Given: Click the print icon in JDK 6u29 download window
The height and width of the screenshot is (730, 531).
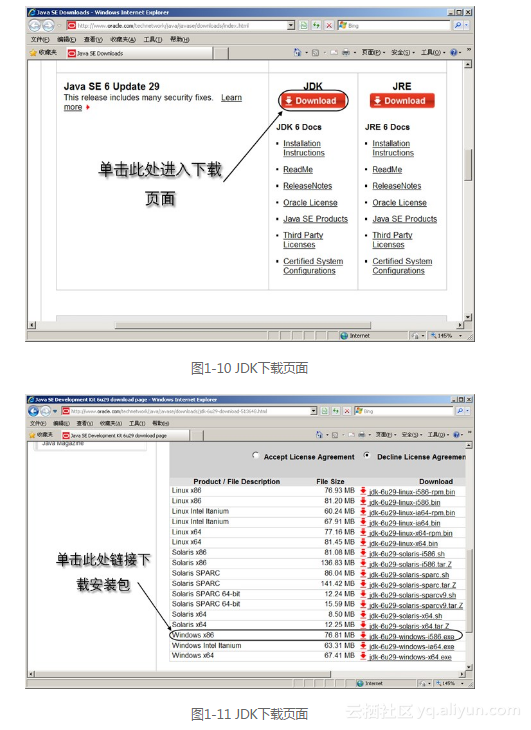Looking at the screenshot, I should tap(362, 435).
